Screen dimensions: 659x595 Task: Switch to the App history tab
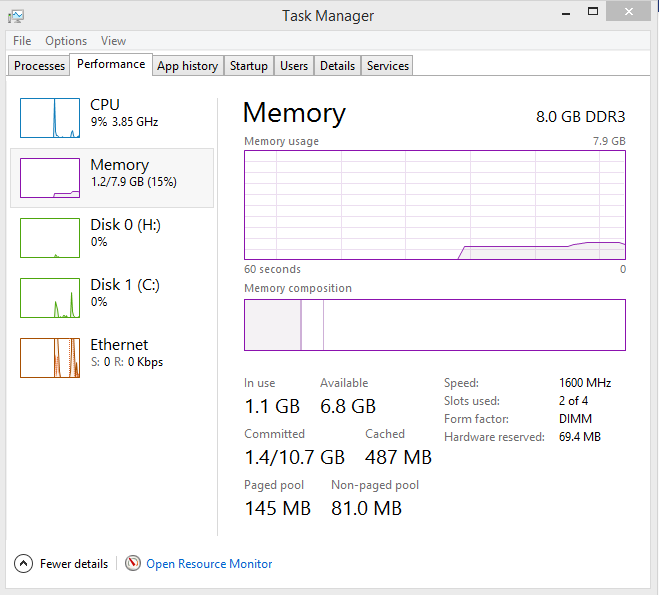[x=187, y=66]
